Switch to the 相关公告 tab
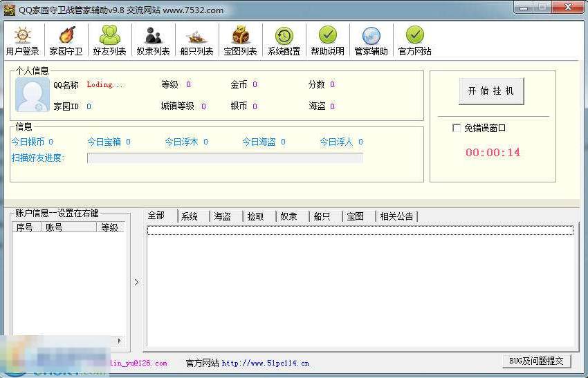Image resolution: width=588 pixels, height=378 pixels. click(x=396, y=216)
